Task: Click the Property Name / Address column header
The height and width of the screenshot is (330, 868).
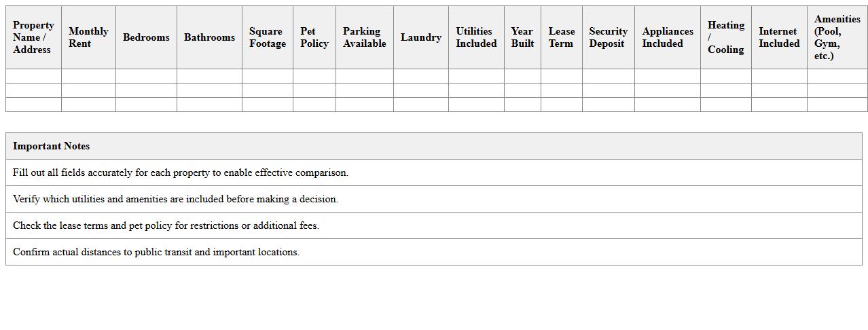Action: (x=33, y=37)
